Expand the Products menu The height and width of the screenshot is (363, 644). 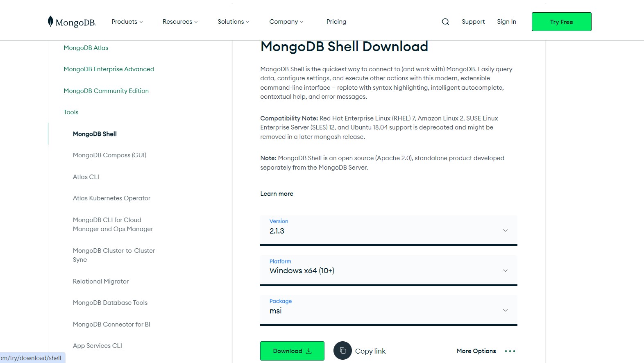(x=127, y=22)
